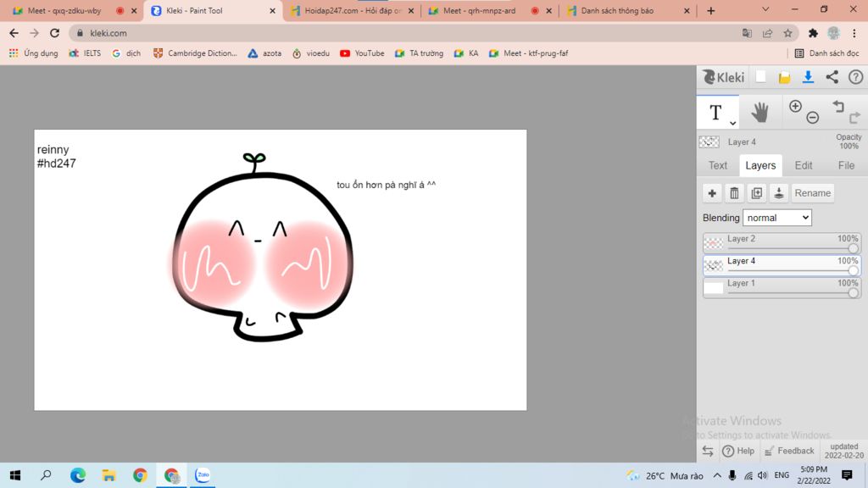
Task: Select Layer 2 in the layers list
Action: (781, 243)
